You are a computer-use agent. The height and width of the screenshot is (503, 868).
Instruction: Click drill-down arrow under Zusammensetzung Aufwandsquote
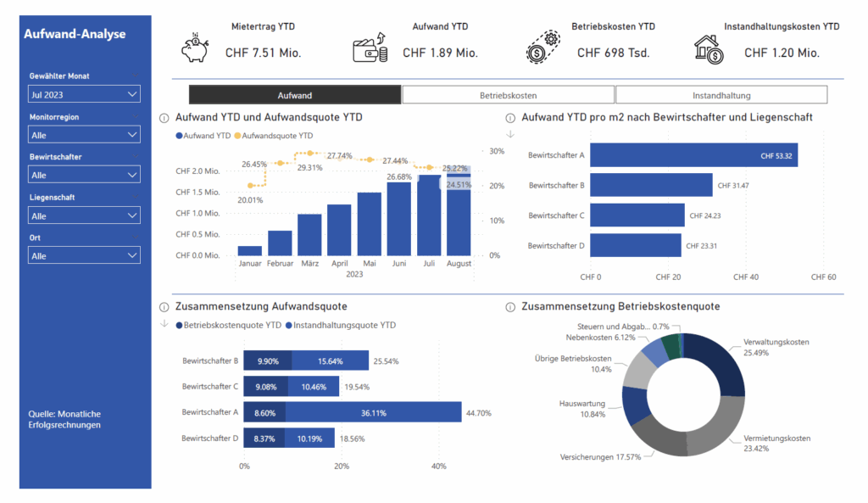click(x=164, y=323)
